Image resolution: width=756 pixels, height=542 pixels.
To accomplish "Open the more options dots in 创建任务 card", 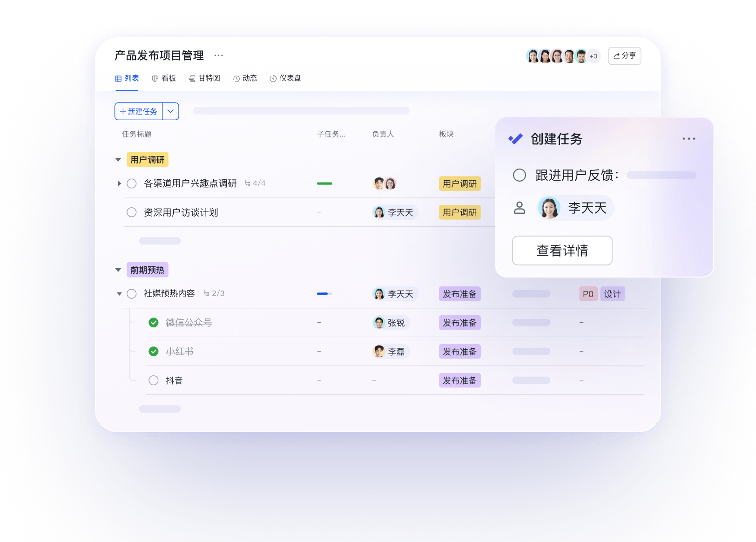I will [689, 139].
